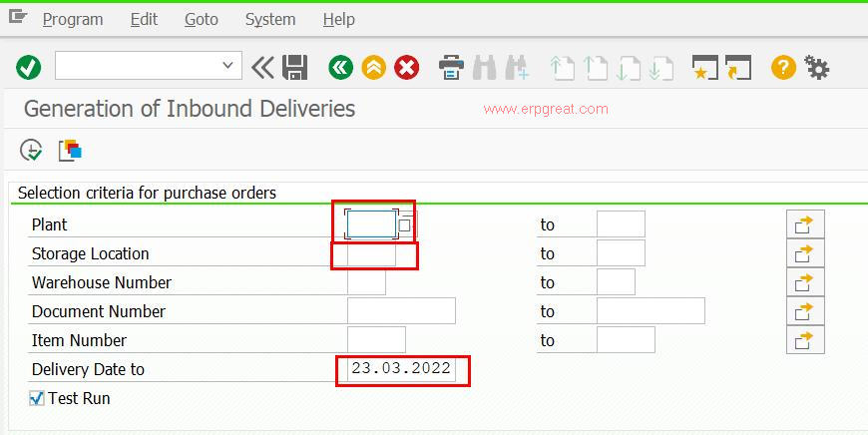Collapse the command field with double-chevron icon

[x=262, y=68]
